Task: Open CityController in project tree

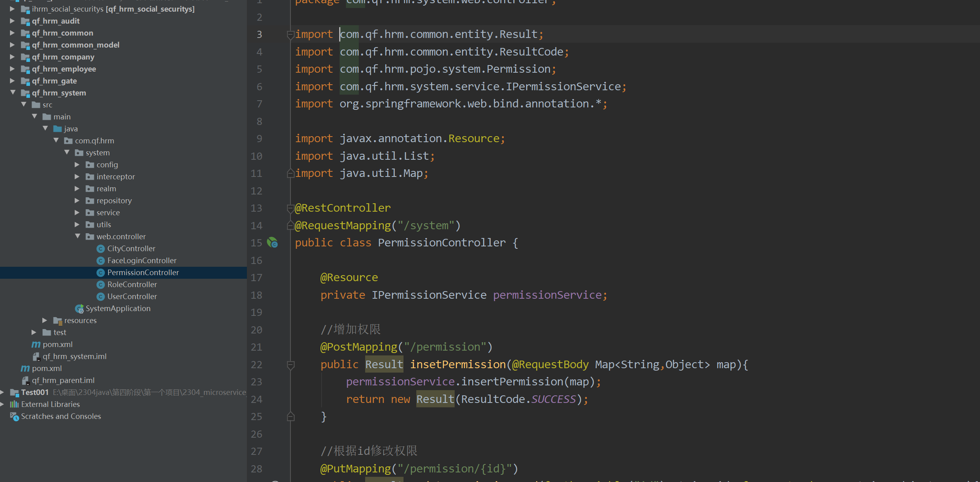Action: (x=131, y=248)
